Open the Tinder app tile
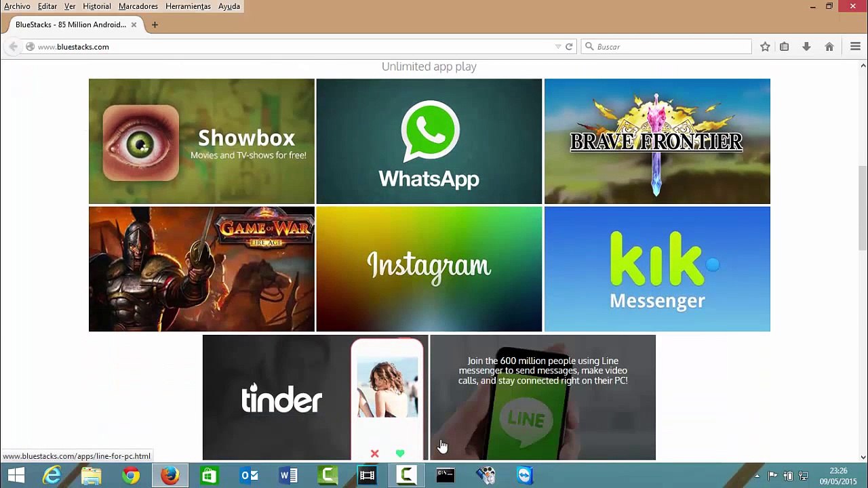868x488 pixels. point(315,397)
